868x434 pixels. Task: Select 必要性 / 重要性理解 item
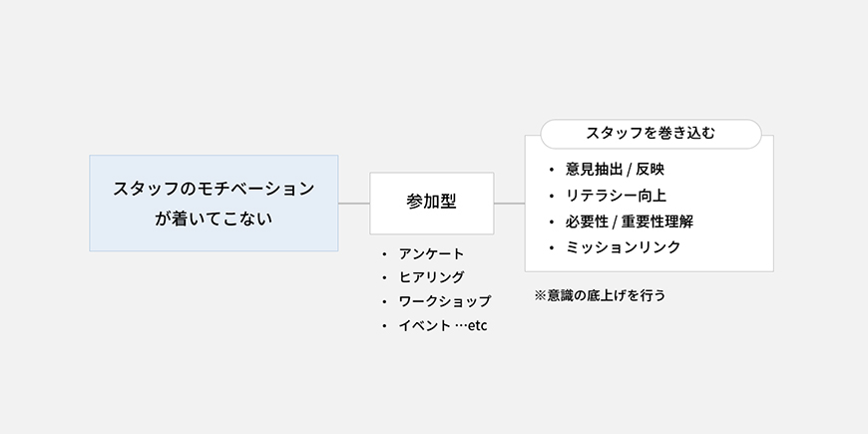point(629,221)
